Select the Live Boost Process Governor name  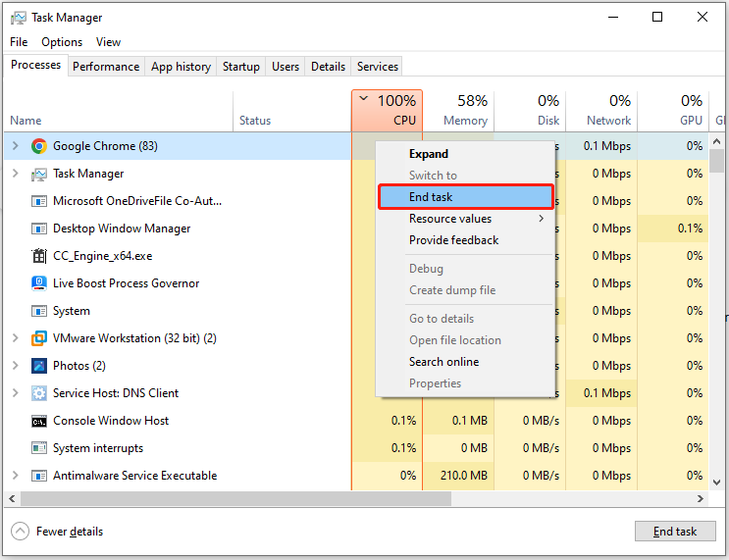pos(126,283)
